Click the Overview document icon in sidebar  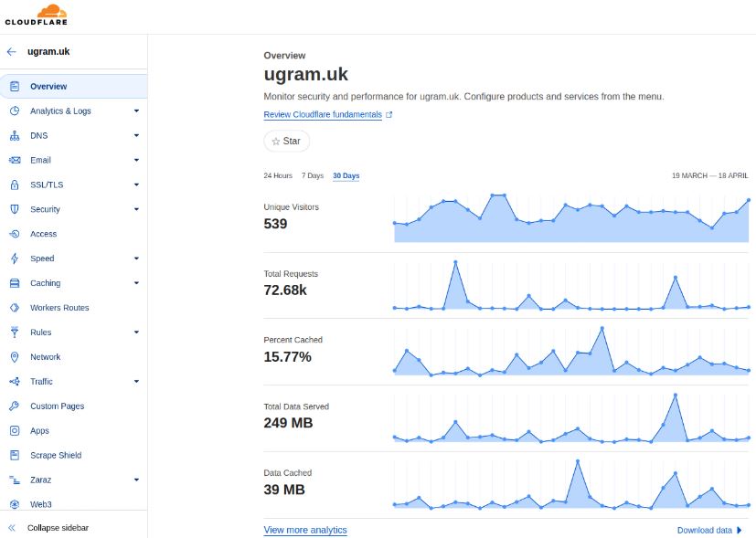[x=15, y=86]
